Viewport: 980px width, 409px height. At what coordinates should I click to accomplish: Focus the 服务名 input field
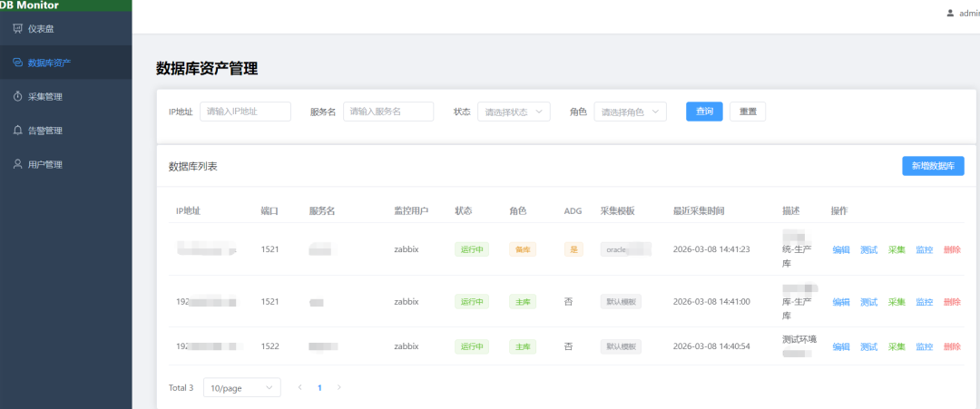point(388,112)
